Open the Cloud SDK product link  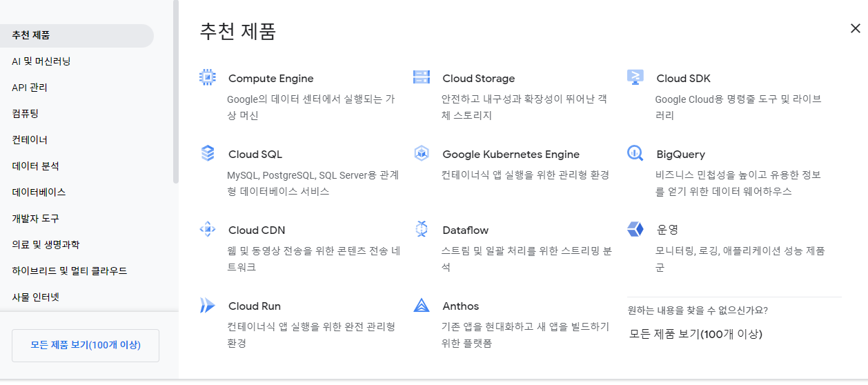[683, 79]
